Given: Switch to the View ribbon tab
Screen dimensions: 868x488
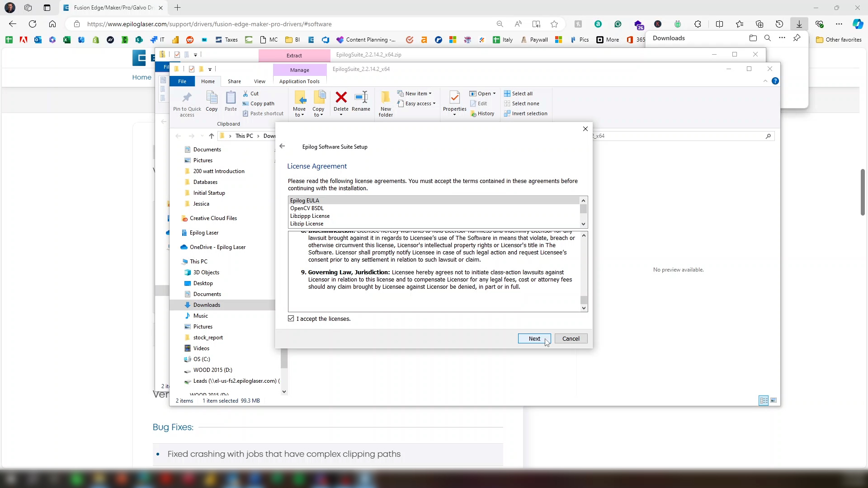Looking at the screenshot, I should (x=259, y=81).
